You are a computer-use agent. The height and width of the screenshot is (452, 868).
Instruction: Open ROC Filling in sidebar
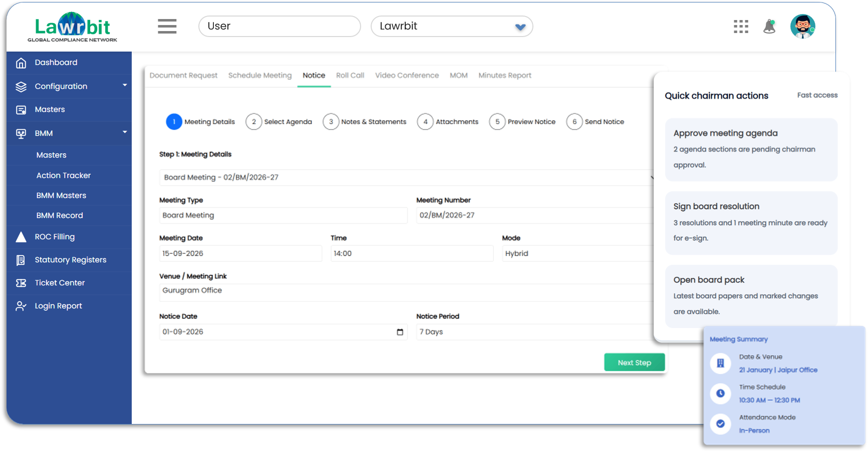click(x=69, y=237)
